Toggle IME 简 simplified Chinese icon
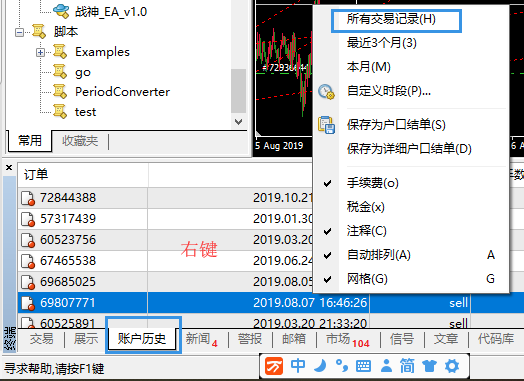The image size is (524, 381). [407, 366]
